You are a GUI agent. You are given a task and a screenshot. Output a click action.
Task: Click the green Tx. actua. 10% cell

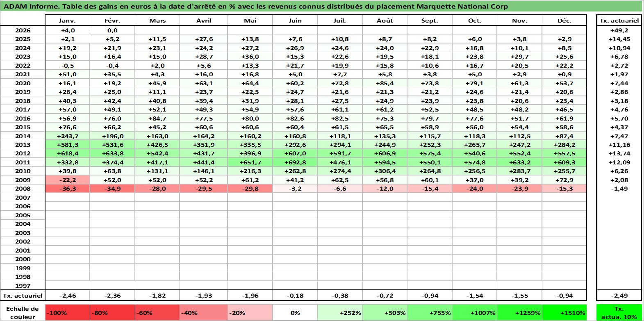[x=619, y=313]
